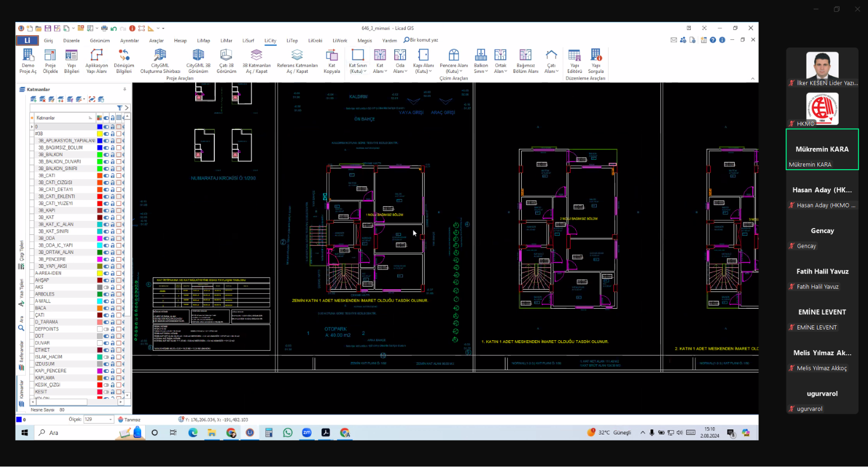This screenshot has height=467, width=868.
Task: Check the box for 3B_KAT layer
Action: [119, 217]
